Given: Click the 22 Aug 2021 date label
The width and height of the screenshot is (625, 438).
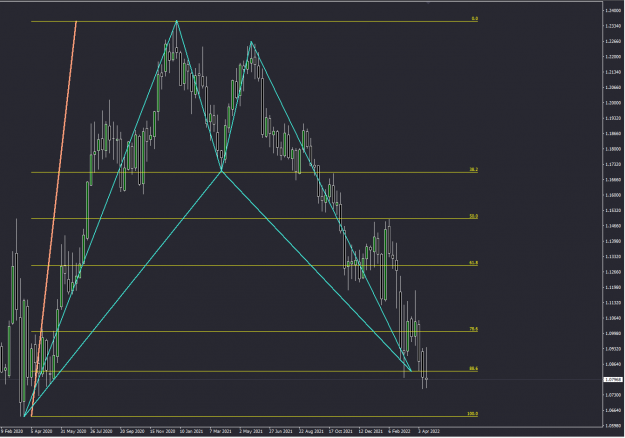Looking at the screenshot, I should click(x=311, y=431).
